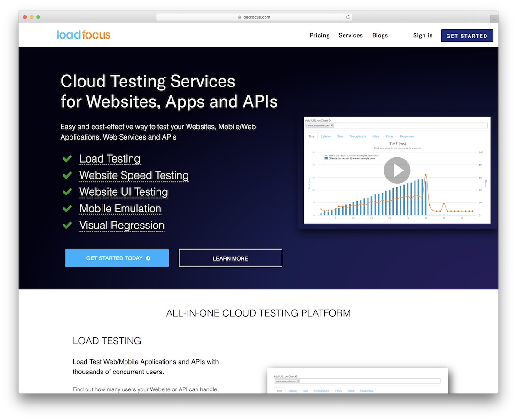
Task: Open the Website UI Testing link
Action: tap(124, 192)
